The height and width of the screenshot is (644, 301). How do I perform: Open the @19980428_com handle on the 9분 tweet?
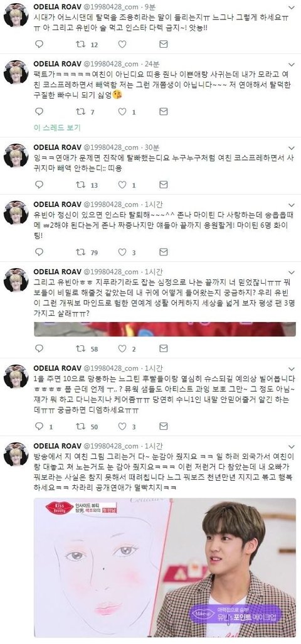[111, 8]
